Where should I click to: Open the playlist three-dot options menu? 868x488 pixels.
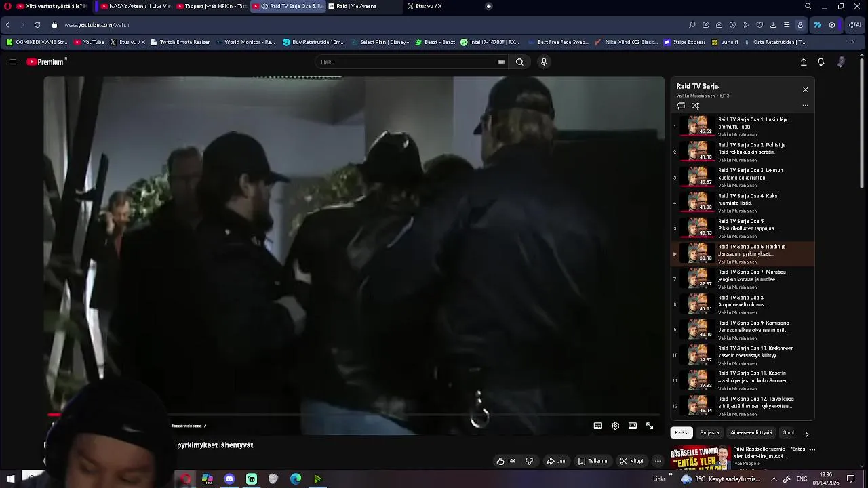(x=805, y=106)
